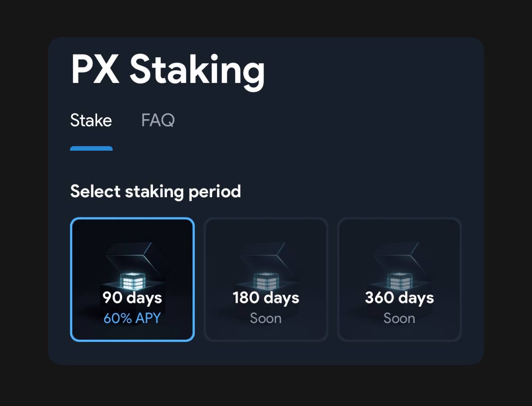Click the PX Staking heading
Screen dimensions: 532x406
tap(167, 70)
